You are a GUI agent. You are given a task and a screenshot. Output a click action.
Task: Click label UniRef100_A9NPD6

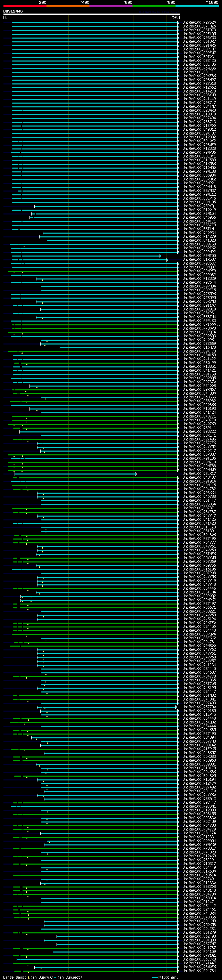point(199,153)
